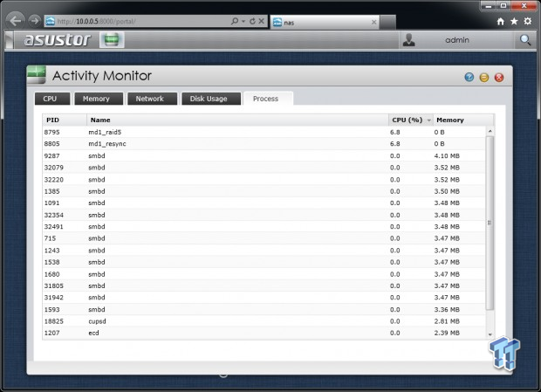Click the browser forward arrow button

click(35, 21)
